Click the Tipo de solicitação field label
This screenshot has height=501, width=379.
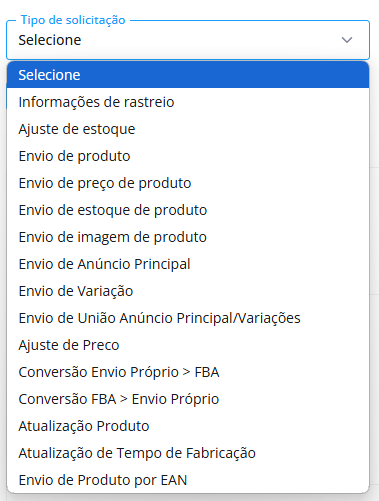coord(73,20)
